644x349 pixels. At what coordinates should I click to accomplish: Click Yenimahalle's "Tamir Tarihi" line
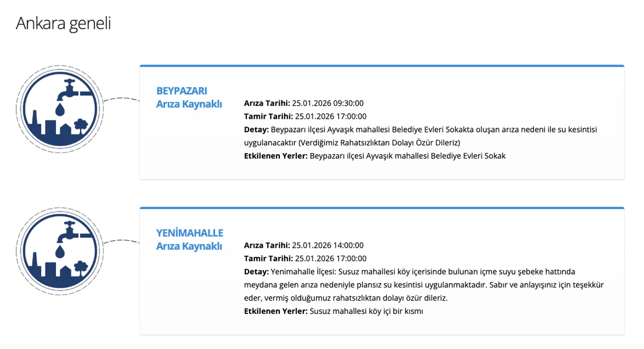pos(305,259)
